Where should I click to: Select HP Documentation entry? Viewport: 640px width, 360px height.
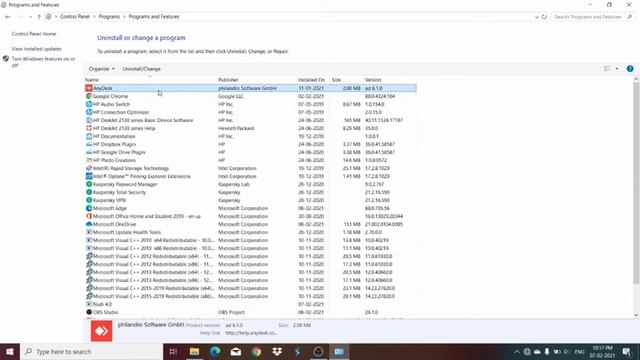click(x=251, y=136)
